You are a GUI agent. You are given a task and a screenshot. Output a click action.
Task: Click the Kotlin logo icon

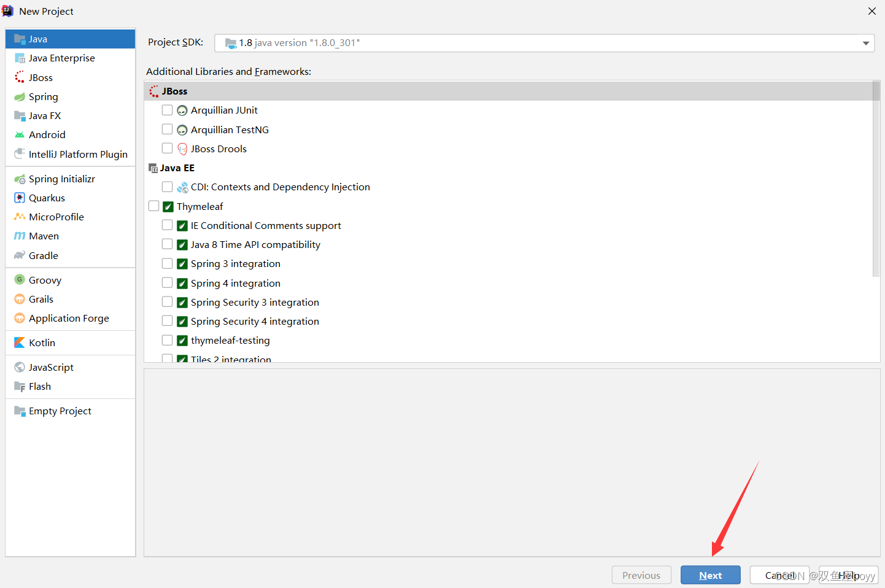pos(20,342)
